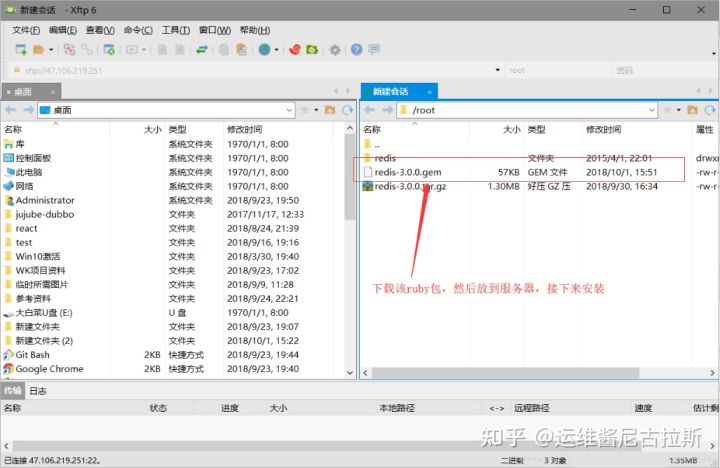Open the remote pane bookmark dropdown arrow
The width and height of the screenshot is (720, 468).
(679, 110)
